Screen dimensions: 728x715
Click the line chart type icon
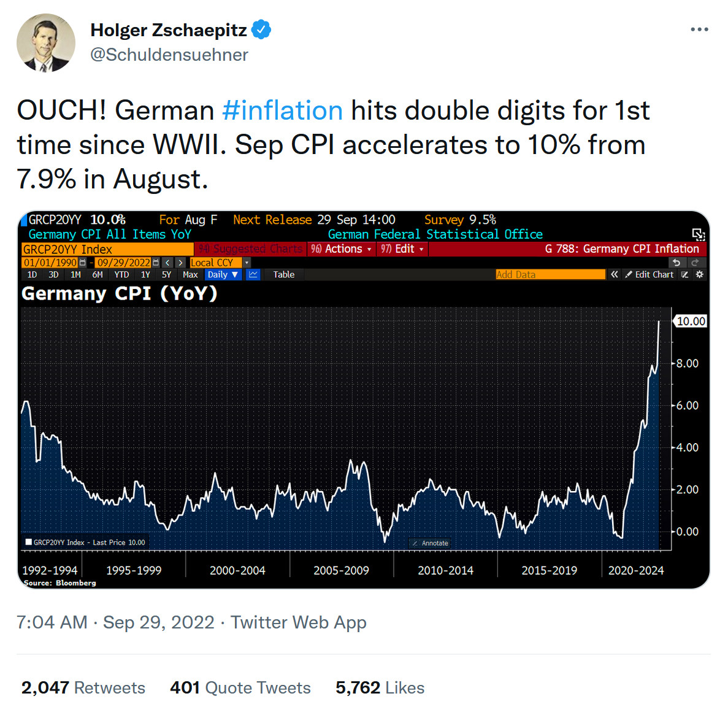(x=253, y=275)
